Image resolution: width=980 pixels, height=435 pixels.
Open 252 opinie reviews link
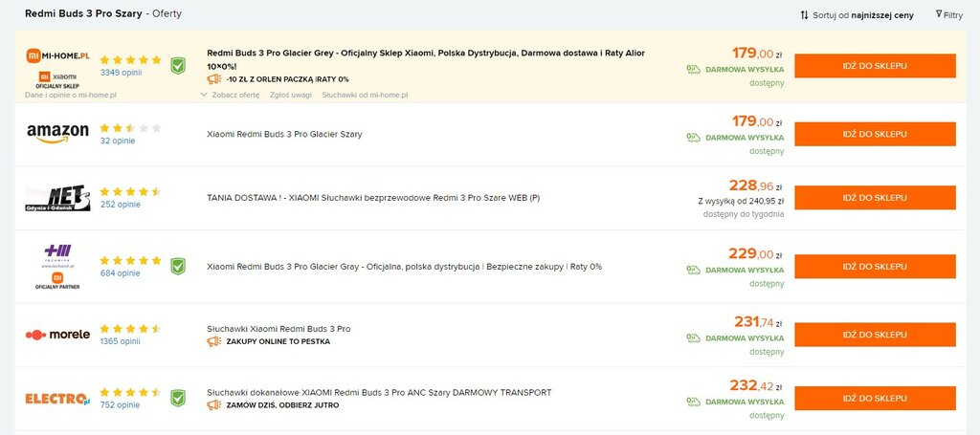(120, 204)
